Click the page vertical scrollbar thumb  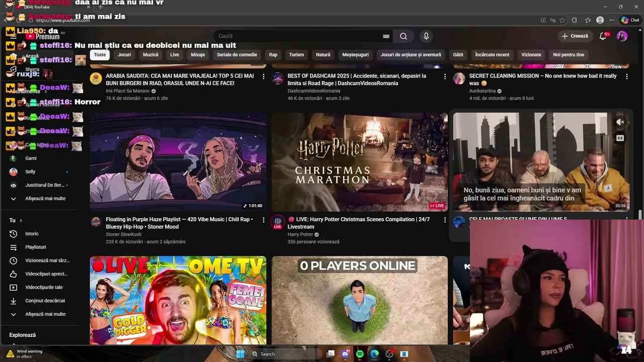click(640, 214)
